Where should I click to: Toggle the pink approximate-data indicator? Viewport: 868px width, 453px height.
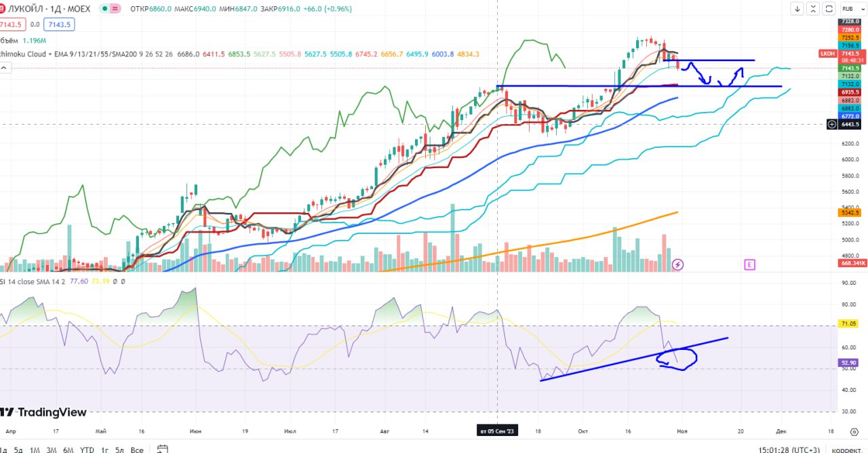pyautogui.click(x=116, y=8)
